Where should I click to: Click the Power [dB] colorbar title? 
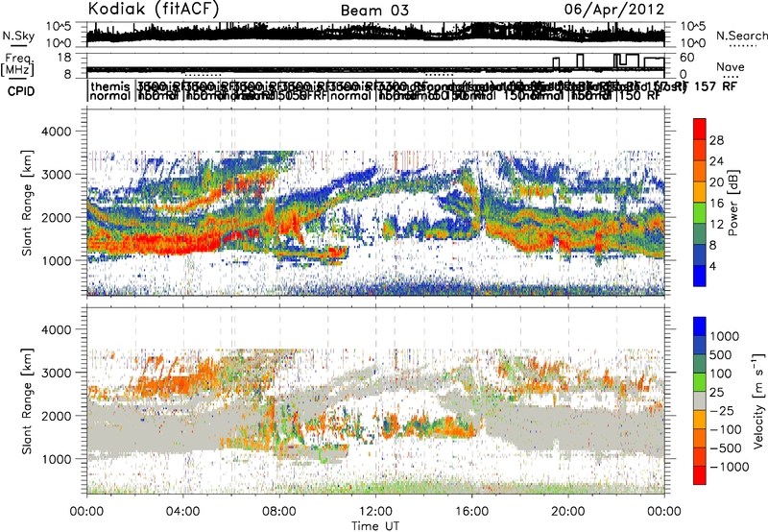click(x=733, y=203)
